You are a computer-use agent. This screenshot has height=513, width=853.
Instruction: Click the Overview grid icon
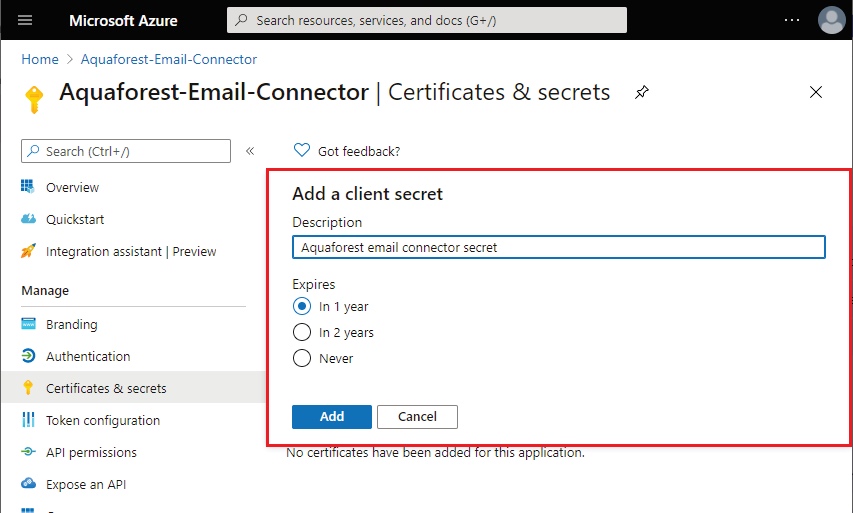[28, 187]
